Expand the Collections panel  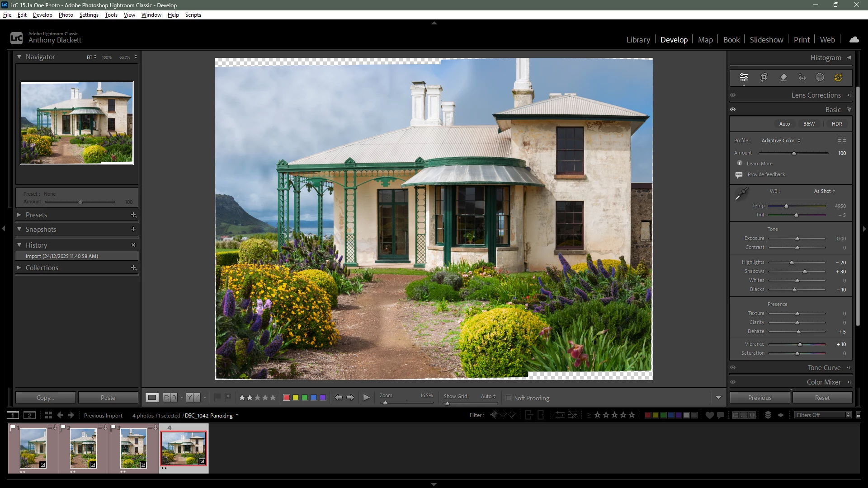19,268
